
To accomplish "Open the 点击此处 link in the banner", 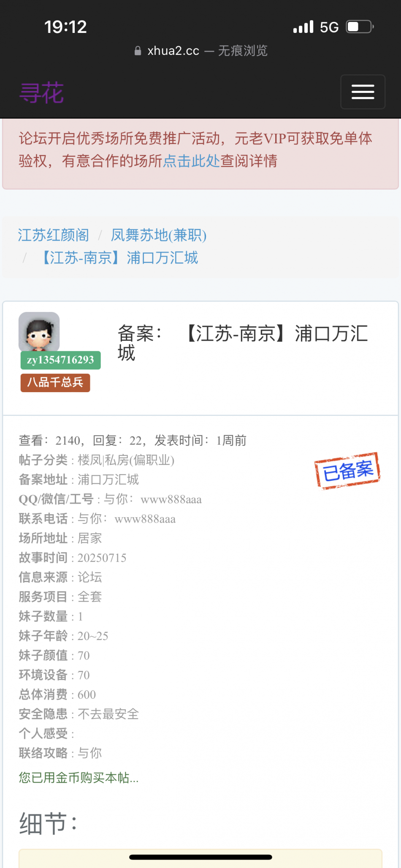I will point(191,161).
